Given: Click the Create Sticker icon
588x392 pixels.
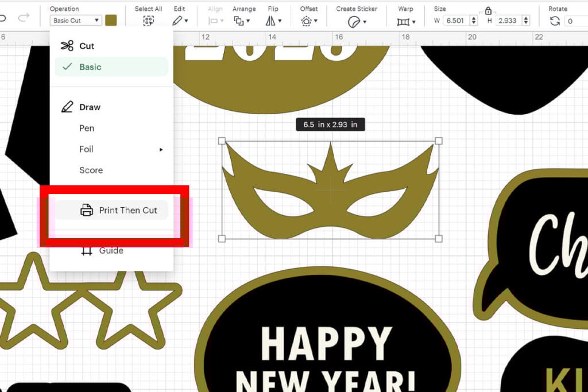Looking at the screenshot, I should click(354, 22).
